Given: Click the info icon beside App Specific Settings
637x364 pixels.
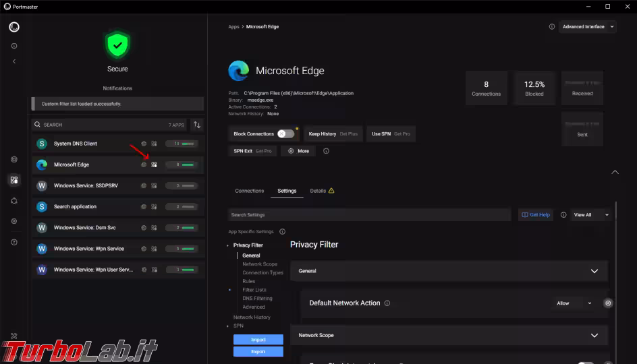Looking at the screenshot, I should 282,232.
